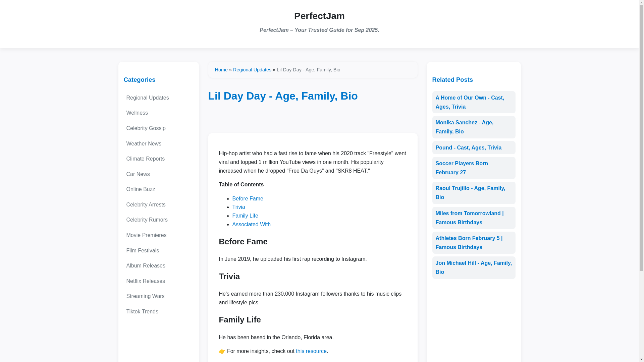View Raoul Trujillo related post
644x362 pixels.
474,193
